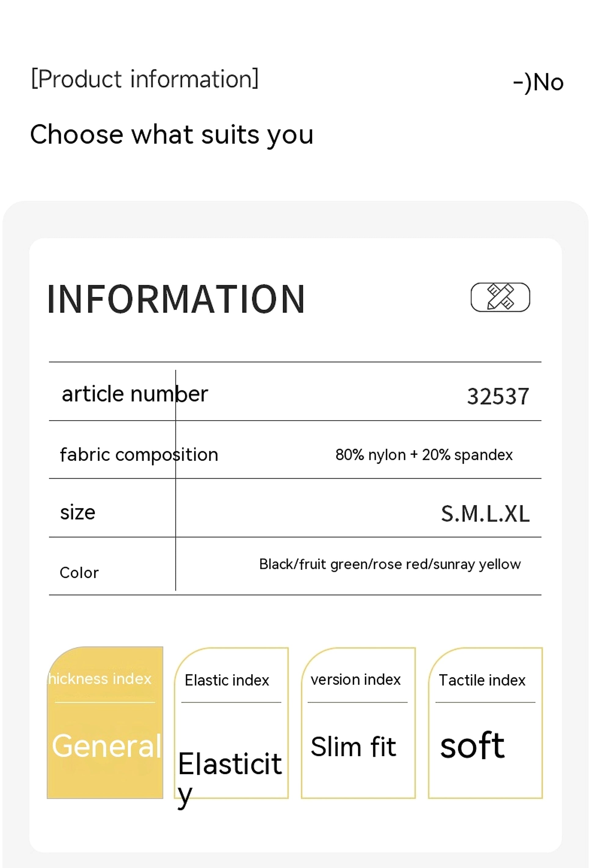
Task: Click the fabric composition label
Action: click(139, 455)
